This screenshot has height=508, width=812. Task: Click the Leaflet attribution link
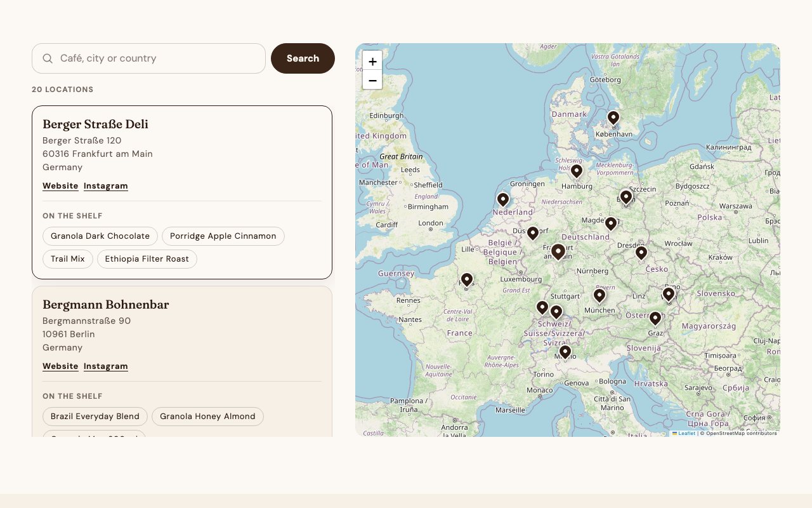pyautogui.click(x=684, y=433)
